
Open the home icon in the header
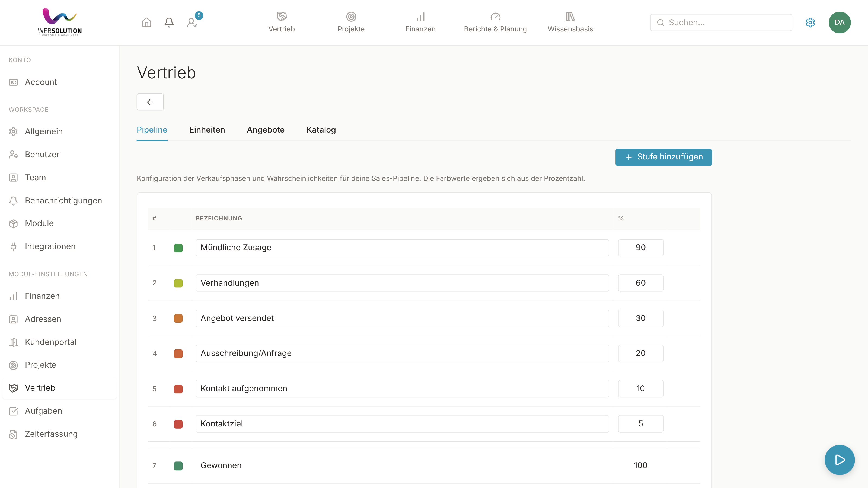click(146, 23)
